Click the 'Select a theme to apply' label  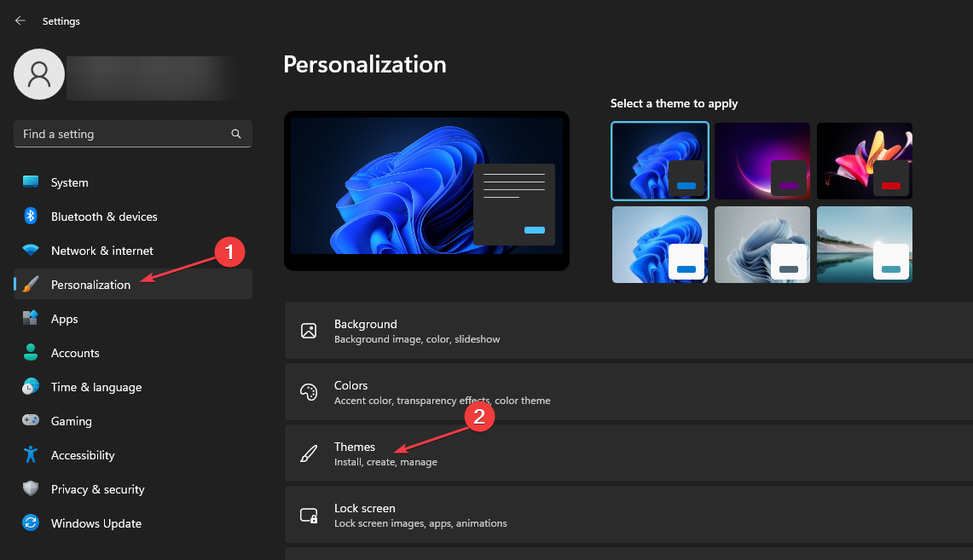tap(674, 104)
